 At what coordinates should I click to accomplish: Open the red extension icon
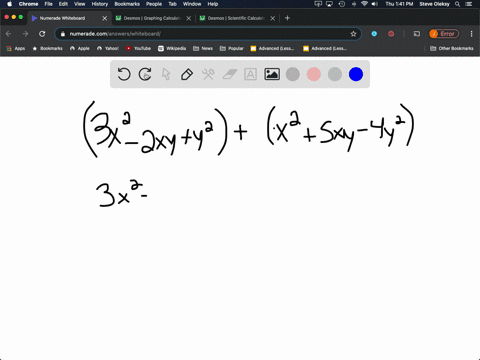[391, 34]
